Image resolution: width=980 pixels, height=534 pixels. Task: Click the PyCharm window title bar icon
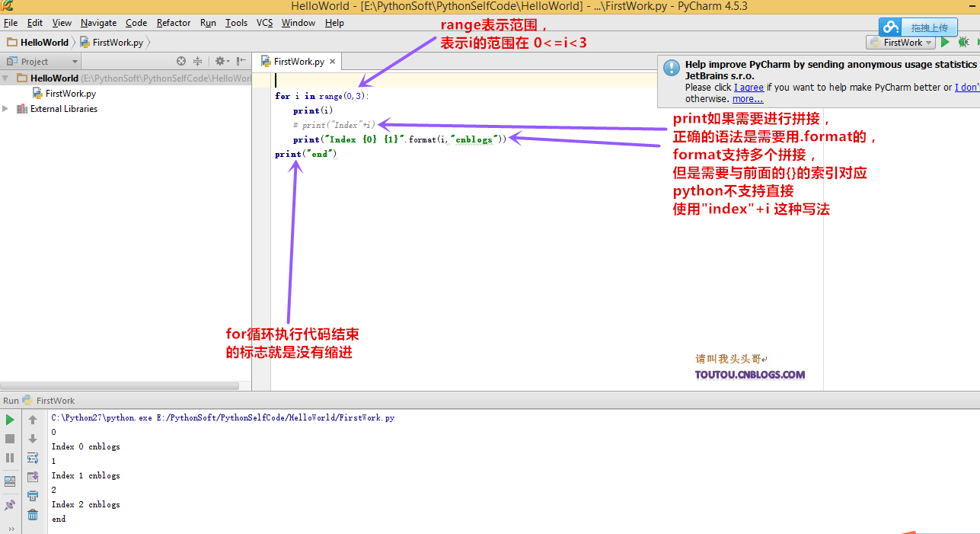7,6
